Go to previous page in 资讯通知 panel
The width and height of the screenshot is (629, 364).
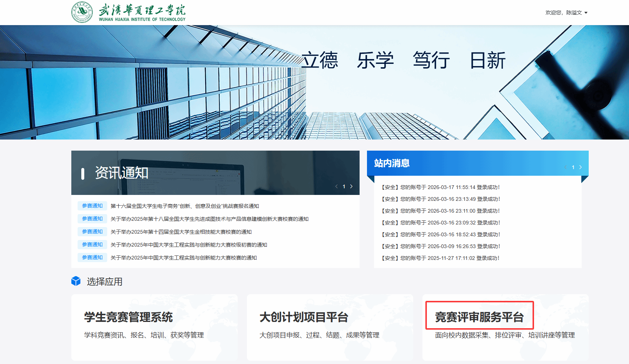(336, 186)
